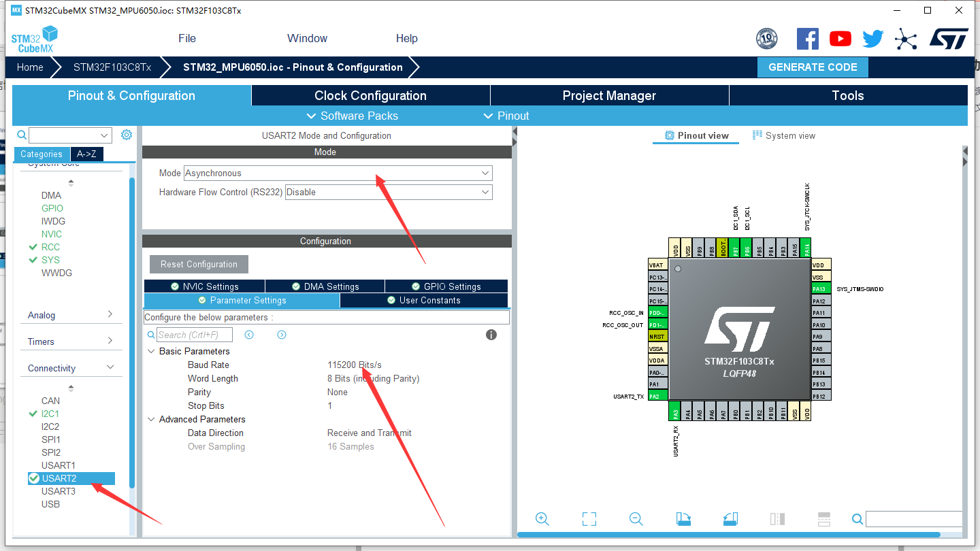Collapse the Basic Parameters group

pos(151,351)
